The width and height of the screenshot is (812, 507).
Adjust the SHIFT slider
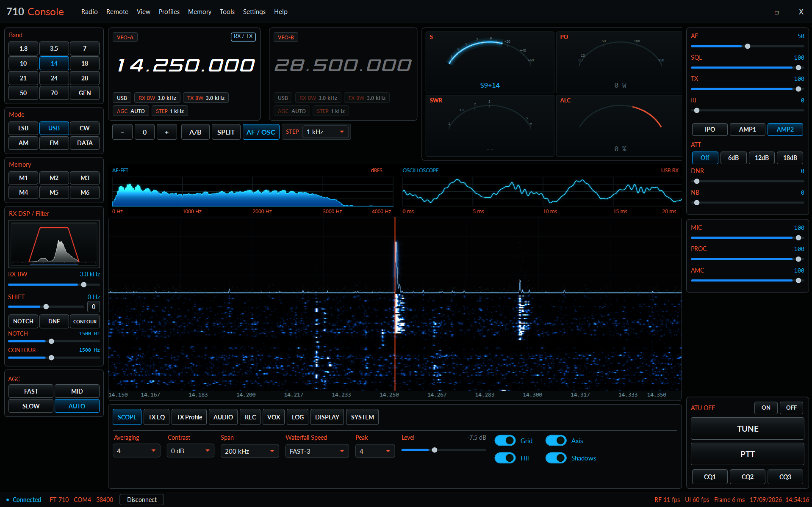46,306
